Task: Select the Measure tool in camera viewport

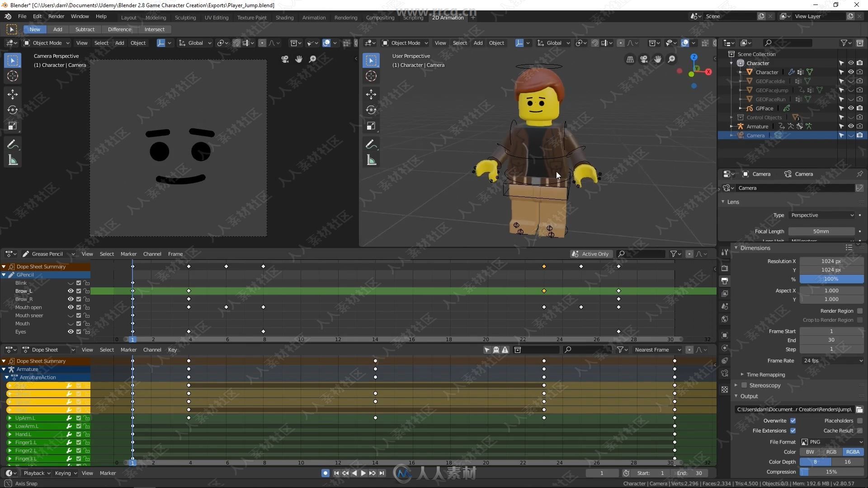Action: (13, 160)
